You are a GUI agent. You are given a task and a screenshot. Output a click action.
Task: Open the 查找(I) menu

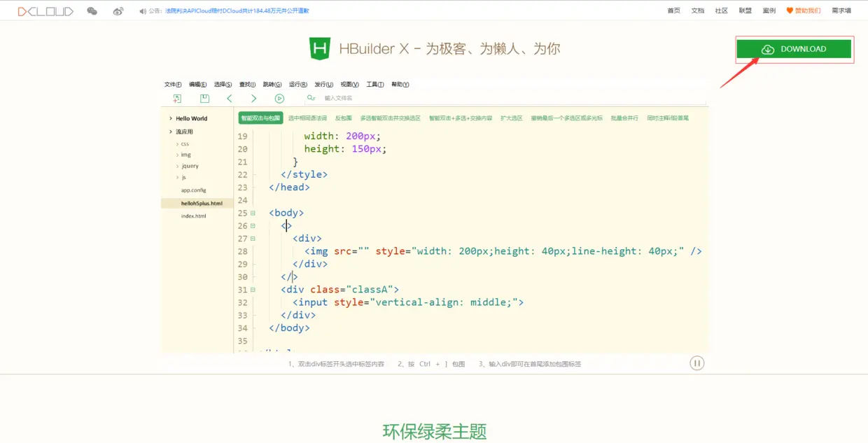[247, 85]
